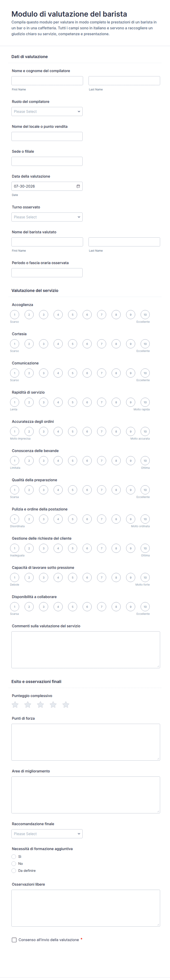Click the barista Last Name field
The width and height of the screenshot is (170, 980).
[124, 242]
